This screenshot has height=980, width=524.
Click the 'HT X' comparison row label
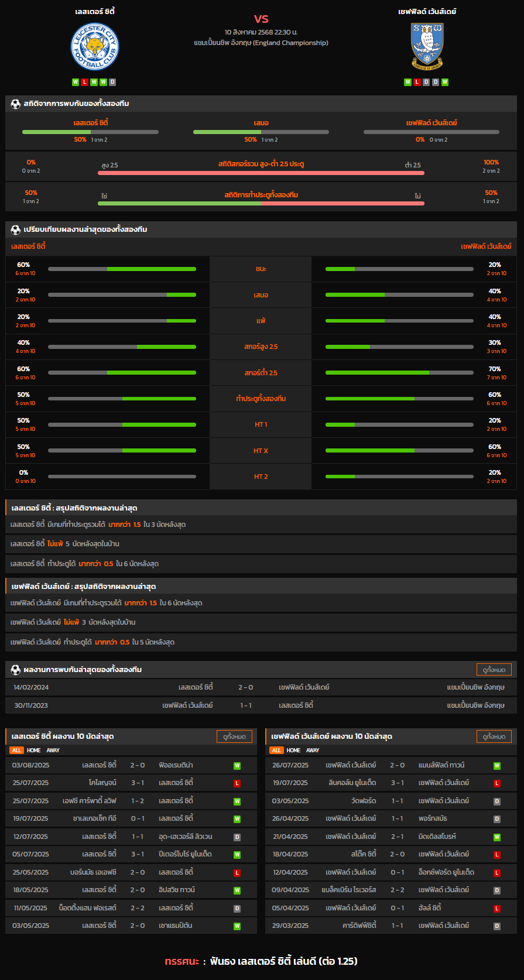pyautogui.click(x=261, y=451)
